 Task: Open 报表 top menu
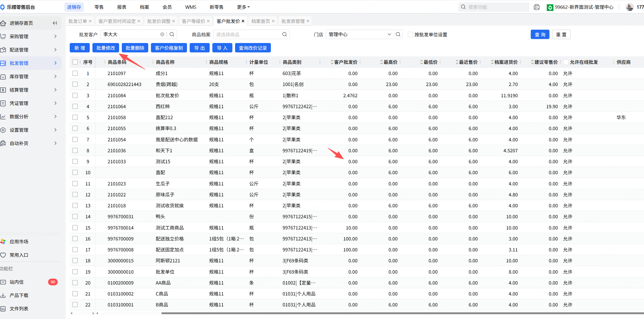coord(122,7)
